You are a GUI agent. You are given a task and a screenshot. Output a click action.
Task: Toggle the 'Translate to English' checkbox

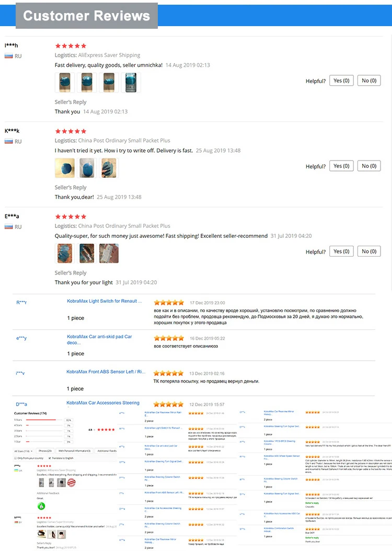coord(50,458)
